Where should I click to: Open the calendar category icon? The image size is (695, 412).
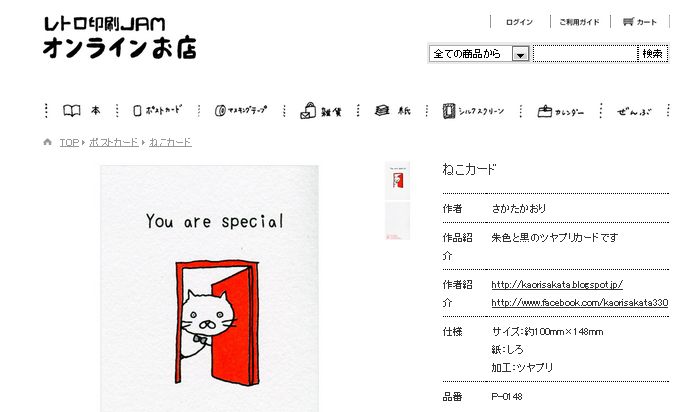[544, 111]
